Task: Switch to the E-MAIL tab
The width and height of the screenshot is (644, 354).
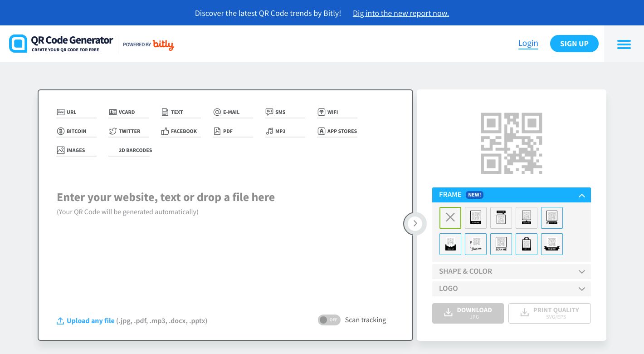Action: pyautogui.click(x=233, y=112)
